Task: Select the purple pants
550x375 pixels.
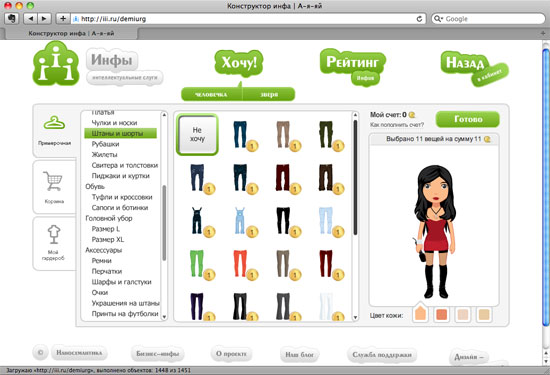Action: (x=197, y=306)
